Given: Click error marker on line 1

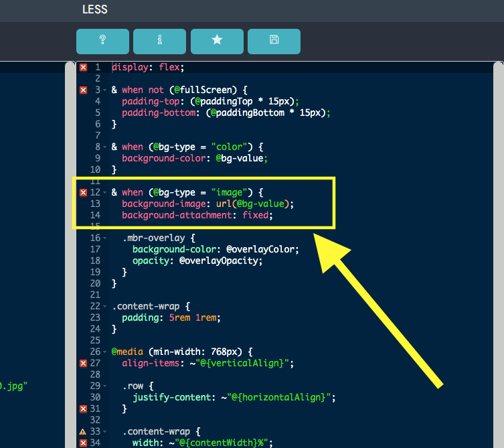Looking at the screenshot, I should point(83,67).
